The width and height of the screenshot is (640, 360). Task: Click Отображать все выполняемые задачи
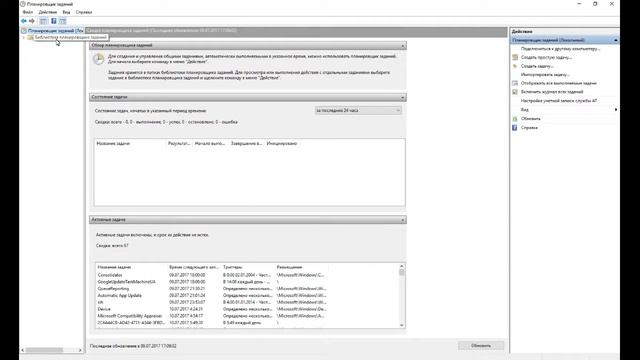pos(559,83)
